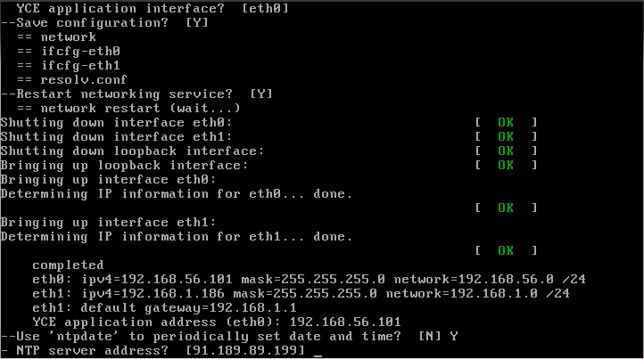
Task: Click the "completed" status text
Action: [x=68, y=265]
